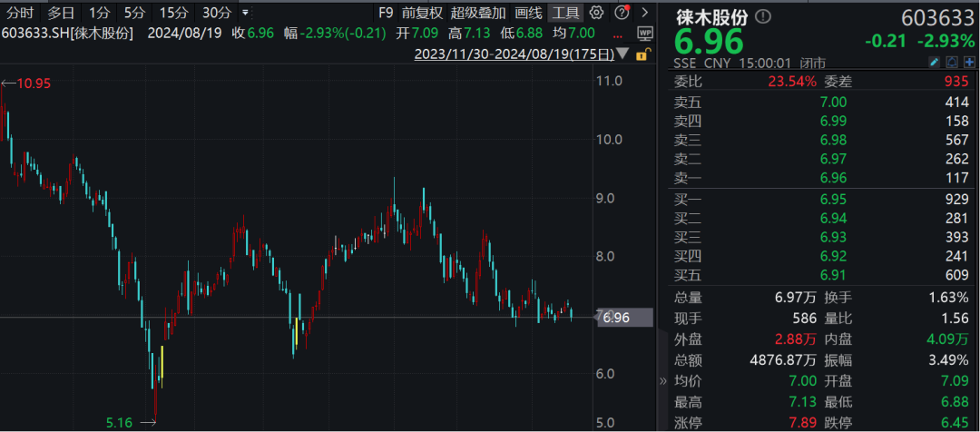
Task: Add stock to watchlist plus icon
Action: point(969,62)
